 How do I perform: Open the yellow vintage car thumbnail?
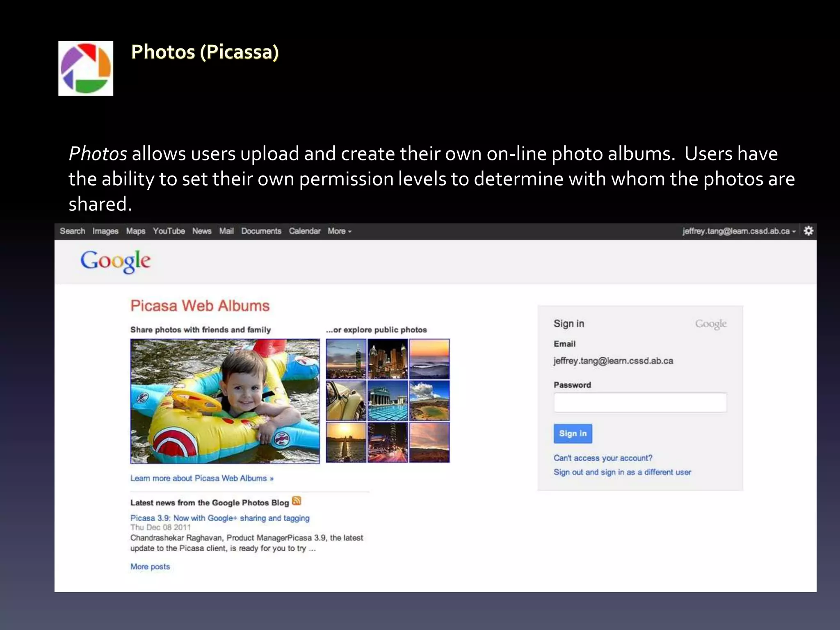tap(346, 401)
